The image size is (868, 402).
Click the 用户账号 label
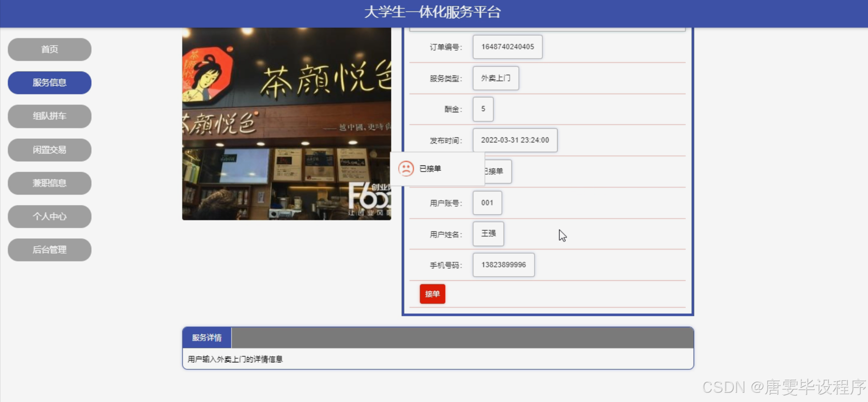pos(446,203)
